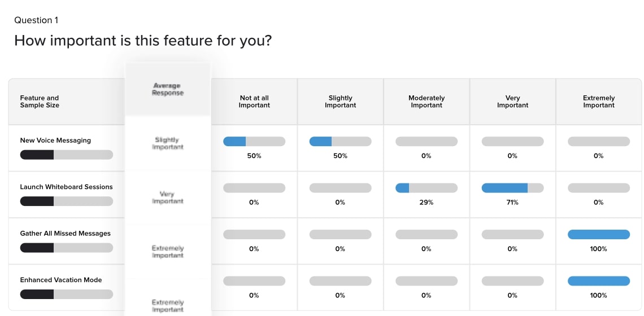Screen dimensions: 644x316
Task: Open the Launch Whiteboard Sessions feature row
Action: [x=66, y=187]
